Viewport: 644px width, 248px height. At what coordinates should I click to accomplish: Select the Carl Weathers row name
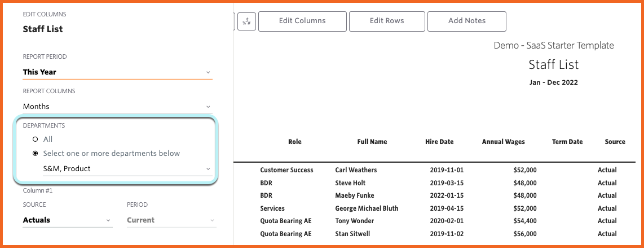[356, 170]
